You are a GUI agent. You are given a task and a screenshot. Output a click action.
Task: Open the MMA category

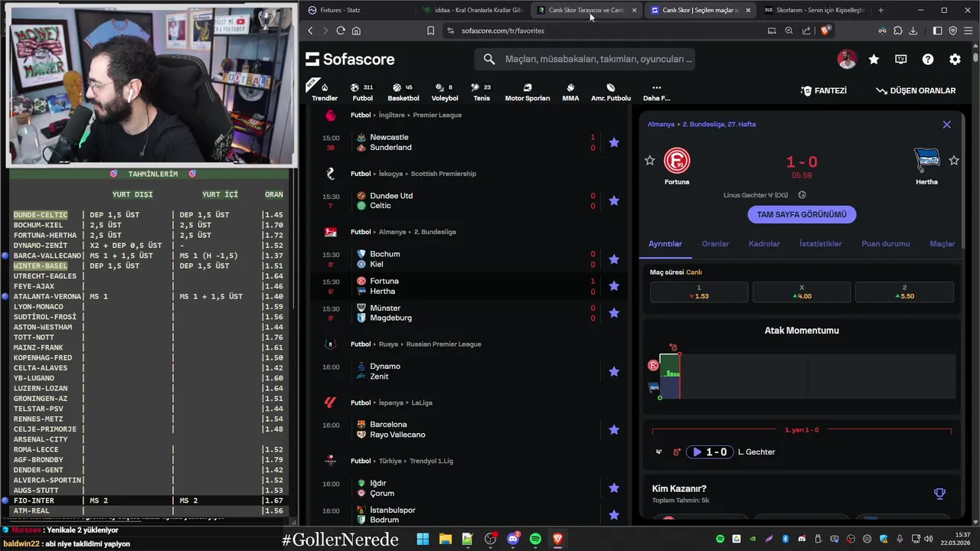click(570, 92)
